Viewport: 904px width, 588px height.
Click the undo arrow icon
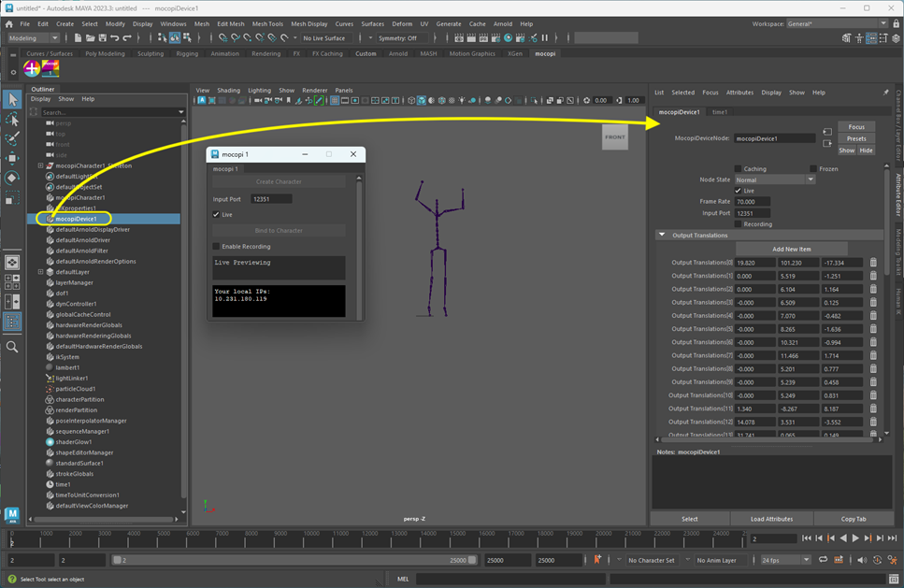pyautogui.click(x=114, y=38)
